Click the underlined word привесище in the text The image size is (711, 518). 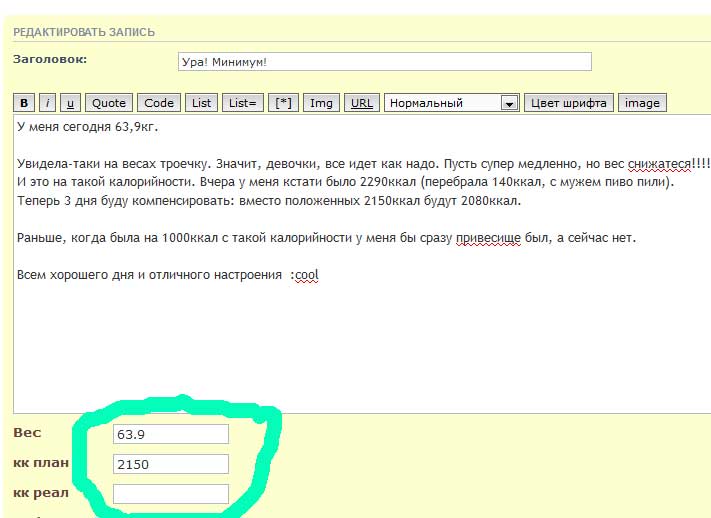click(488, 238)
